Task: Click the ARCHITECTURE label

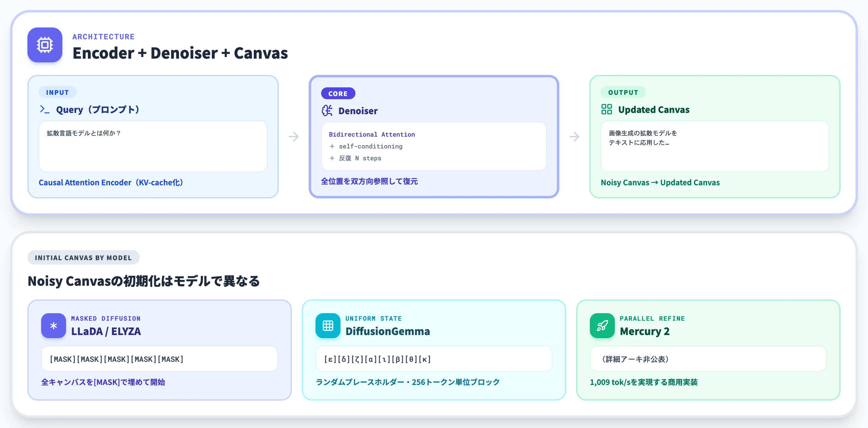Action: [x=104, y=37]
